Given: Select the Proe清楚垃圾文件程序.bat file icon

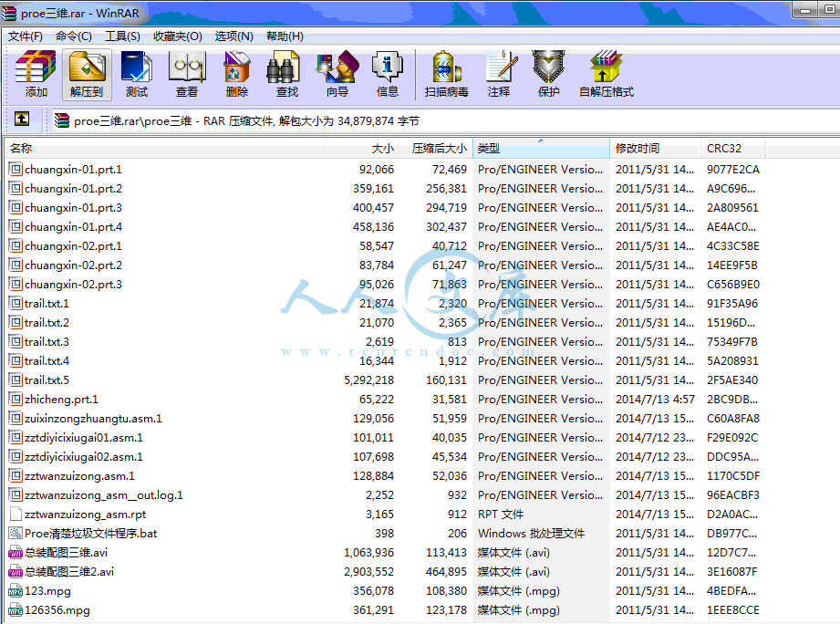Looking at the screenshot, I should click(x=16, y=534).
